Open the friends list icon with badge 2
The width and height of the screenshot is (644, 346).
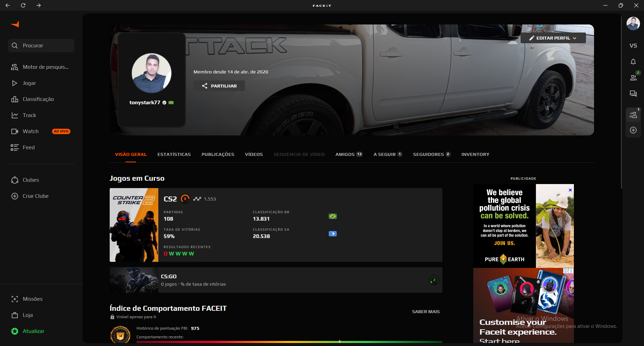633,78
